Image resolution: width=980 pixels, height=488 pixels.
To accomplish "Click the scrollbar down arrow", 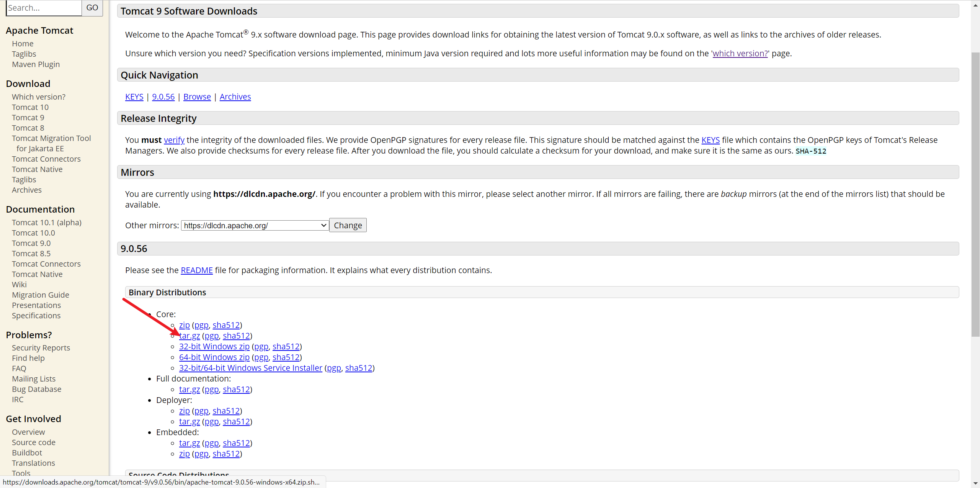I will coord(975,484).
